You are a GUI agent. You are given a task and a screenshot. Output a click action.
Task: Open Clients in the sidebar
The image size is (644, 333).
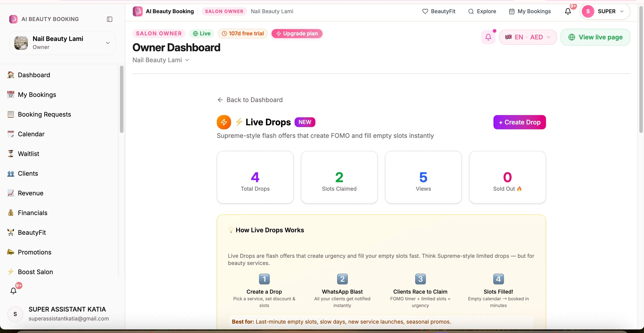pyautogui.click(x=23, y=173)
